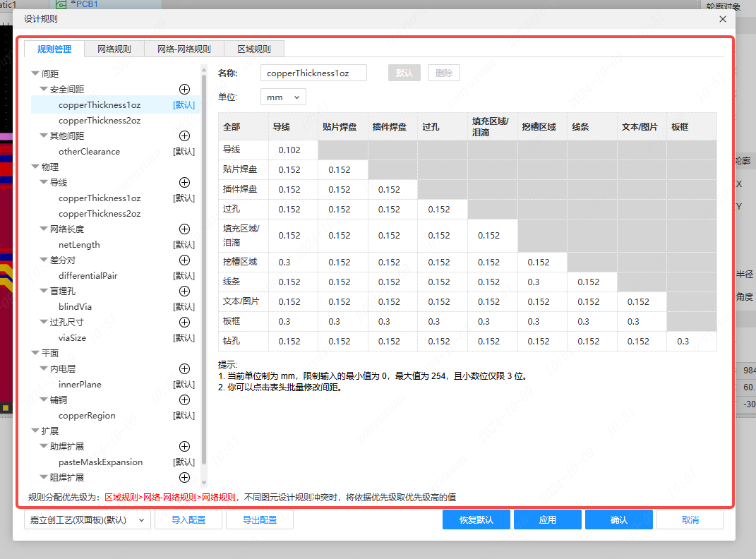Image resolution: width=756 pixels, height=559 pixels.
Task: Switch to the 网络规则 tab
Action: (114, 49)
